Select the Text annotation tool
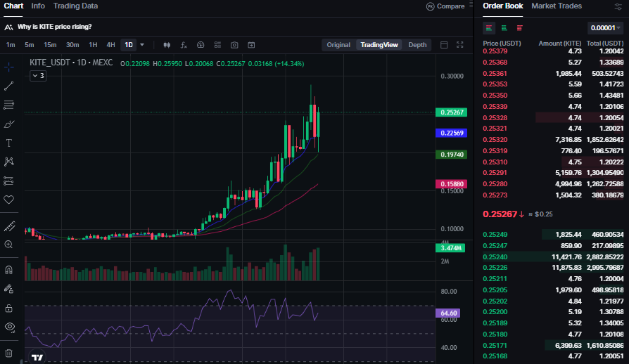This screenshot has width=629, height=364. tap(9, 143)
